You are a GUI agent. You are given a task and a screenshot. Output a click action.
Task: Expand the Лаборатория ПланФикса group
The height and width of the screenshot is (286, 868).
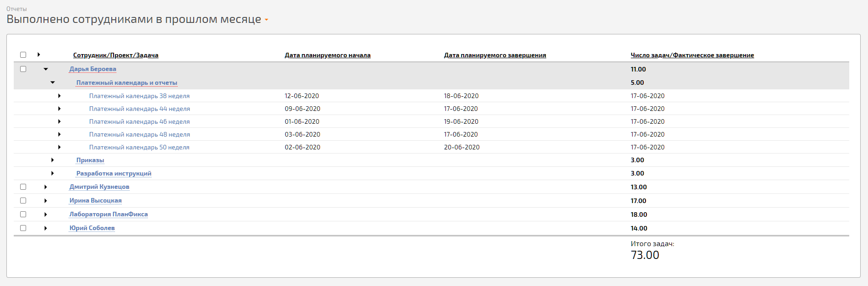coord(46,214)
